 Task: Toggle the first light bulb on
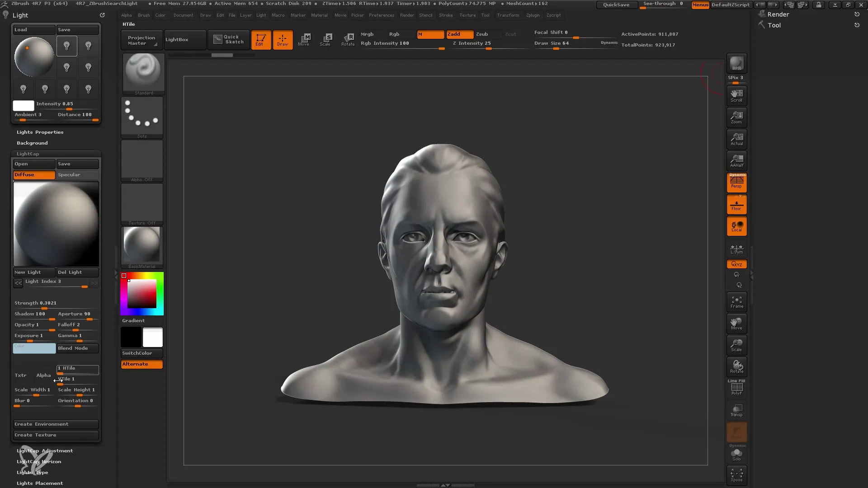[66, 46]
